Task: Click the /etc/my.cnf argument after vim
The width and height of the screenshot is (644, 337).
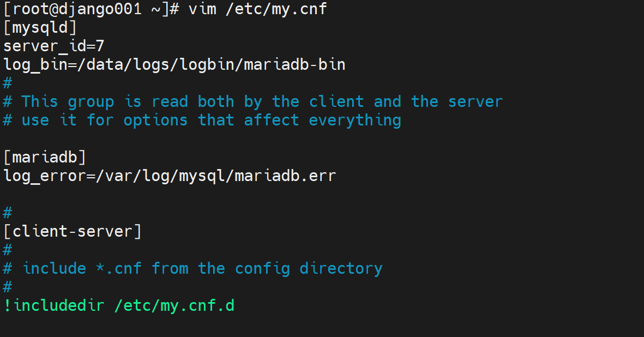Action: pos(276,9)
